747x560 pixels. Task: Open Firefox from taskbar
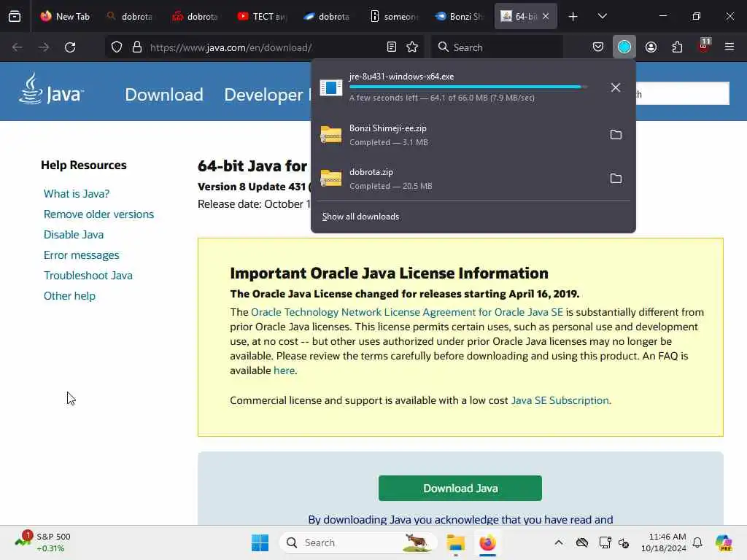(487, 542)
